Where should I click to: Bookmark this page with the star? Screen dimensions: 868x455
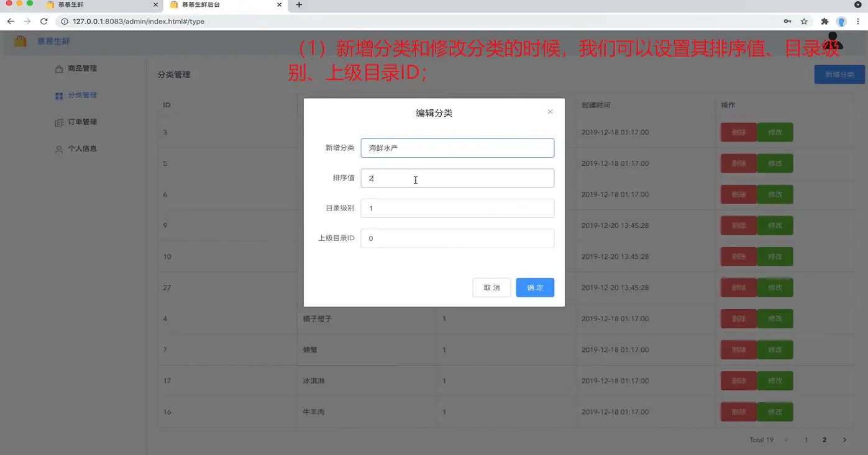tap(804, 21)
